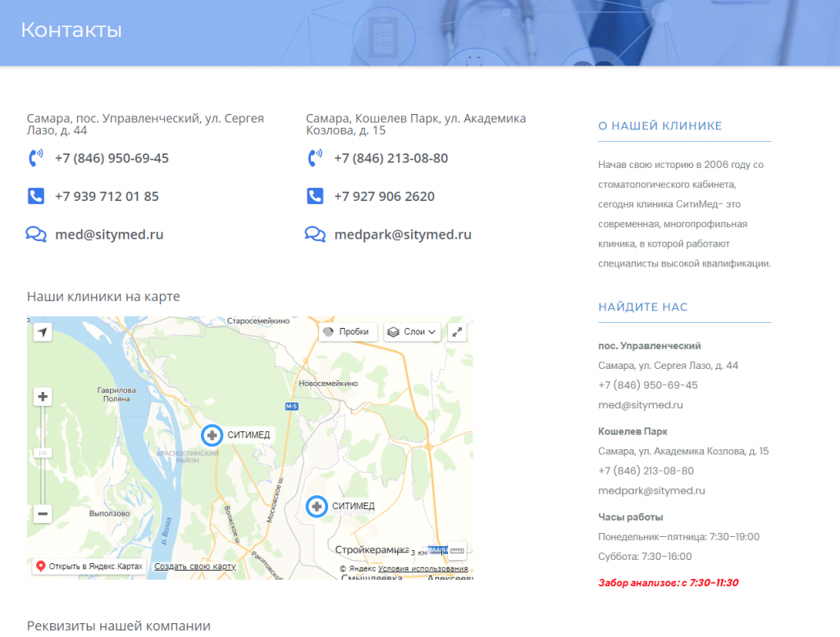Click the large medpark@sitymed.ru email link
The width and height of the screenshot is (840, 637).
coord(403,234)
